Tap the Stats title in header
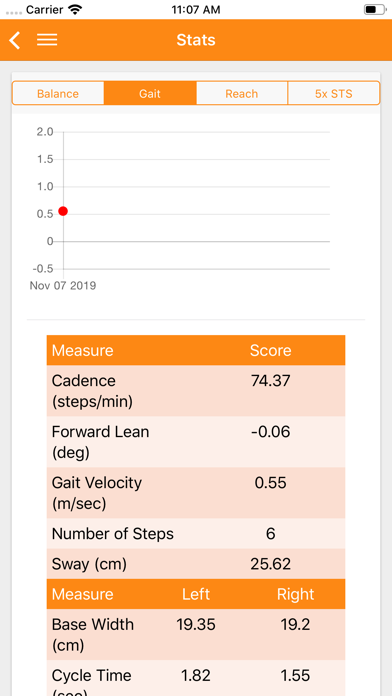This screenshot has height=696, width=392. [x=196, y=40]
